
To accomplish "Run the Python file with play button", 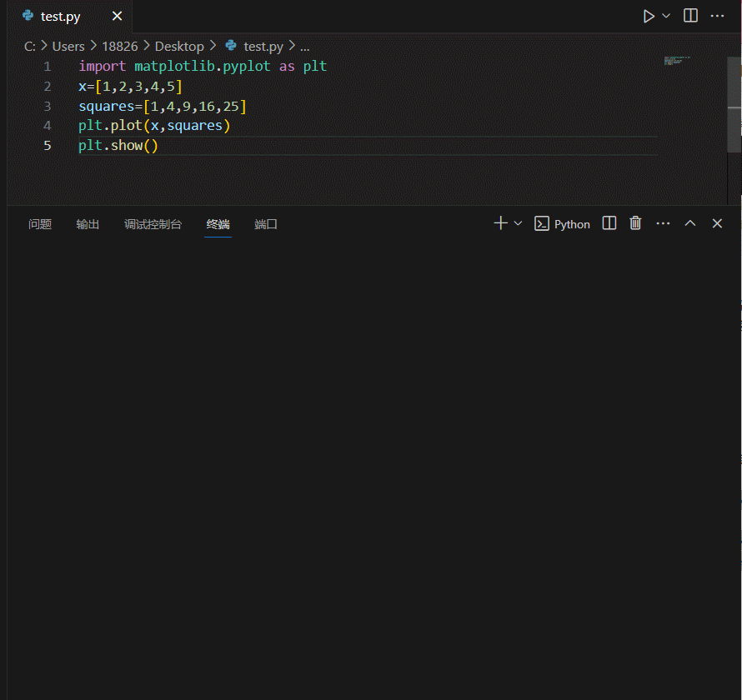I will pos(649,16).
